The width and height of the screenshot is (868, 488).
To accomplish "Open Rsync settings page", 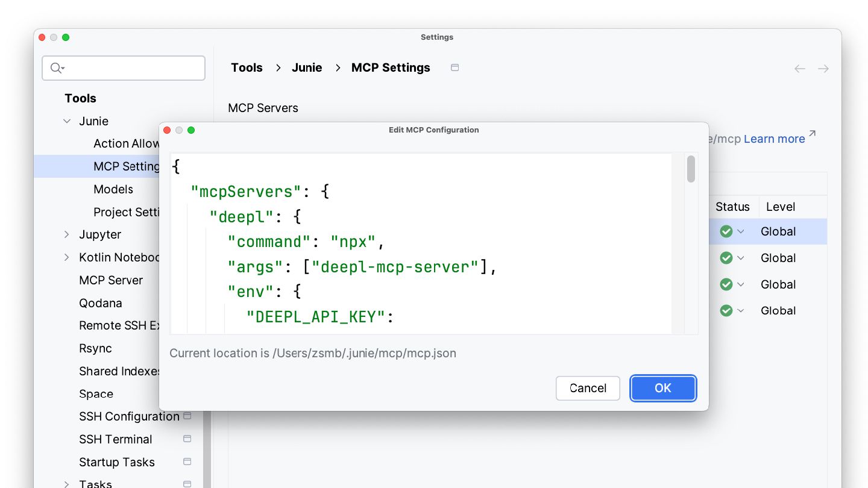I will click(x=95, y=348).
